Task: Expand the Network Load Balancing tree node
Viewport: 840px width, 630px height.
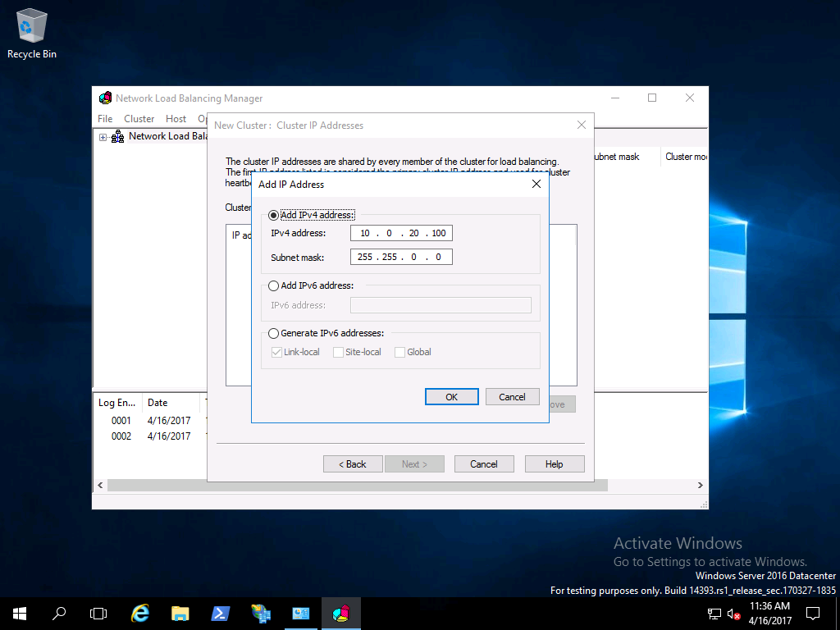Action: tap(103, 137)
